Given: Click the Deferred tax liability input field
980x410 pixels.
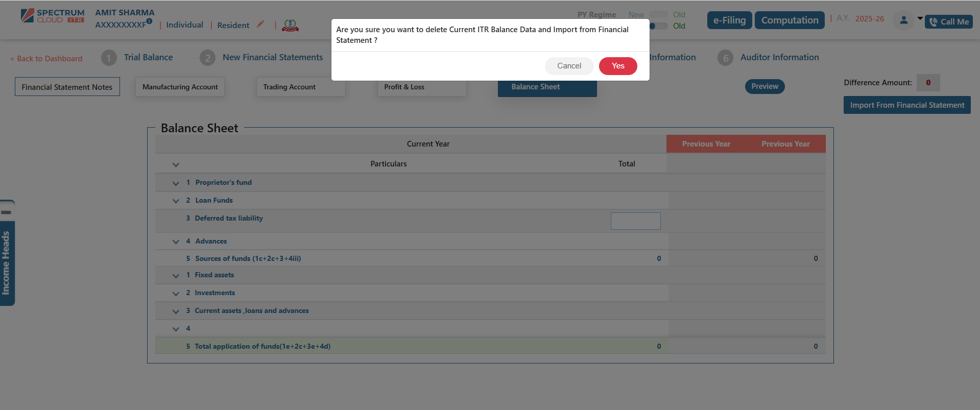Looking at the screenshot, I should (x=635, y=221).
